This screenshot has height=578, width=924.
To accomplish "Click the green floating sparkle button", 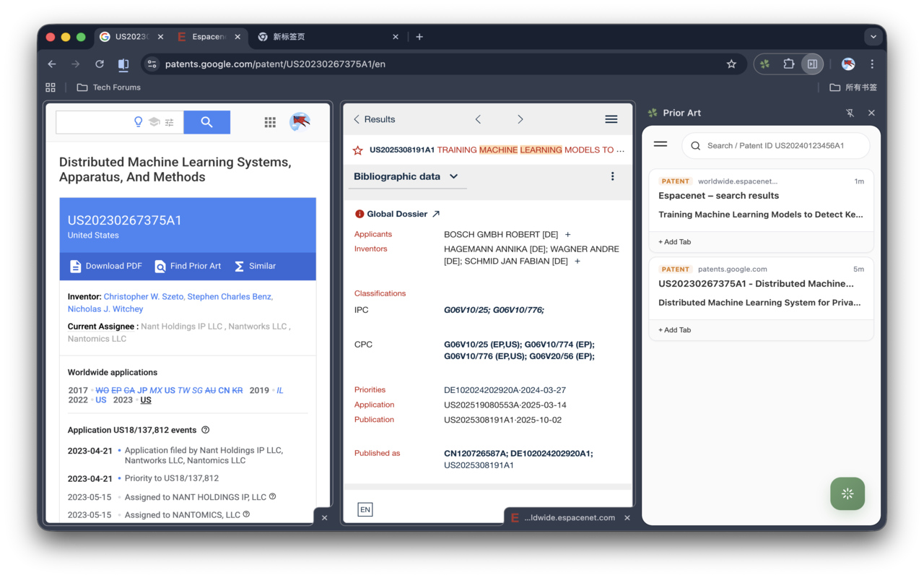I will 847,493.
